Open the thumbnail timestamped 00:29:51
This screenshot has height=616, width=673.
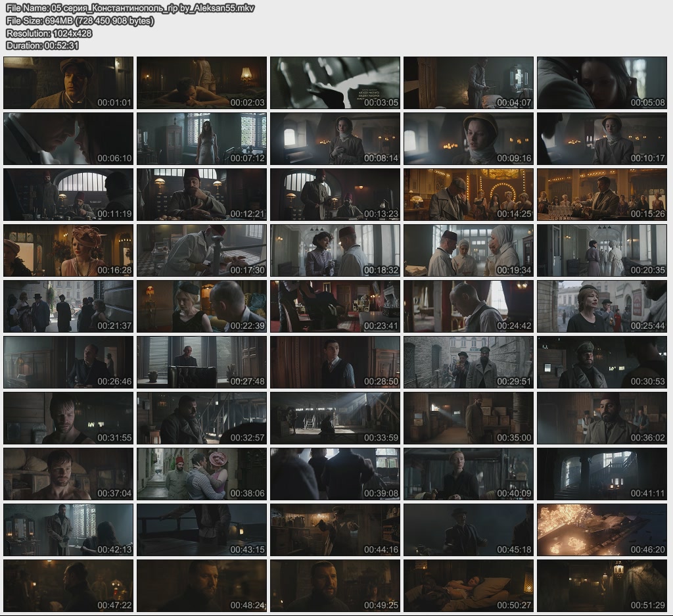click(x=469, y=362)
